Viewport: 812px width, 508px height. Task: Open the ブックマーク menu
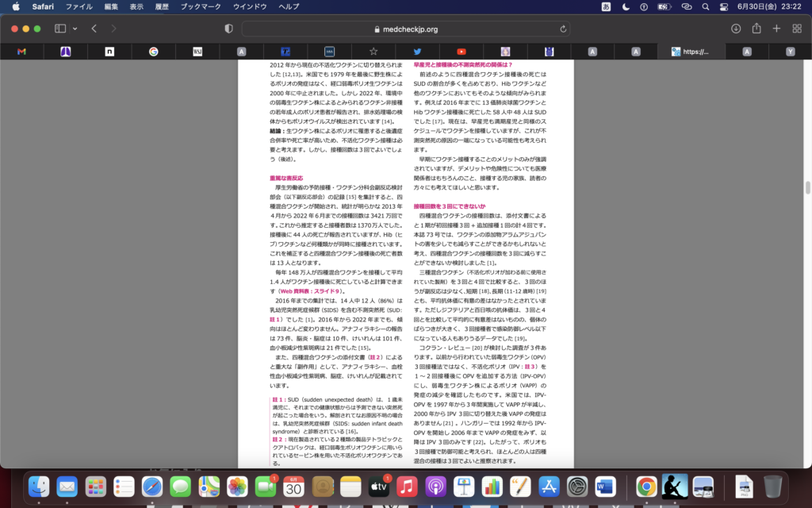click(x=200, y=6)
